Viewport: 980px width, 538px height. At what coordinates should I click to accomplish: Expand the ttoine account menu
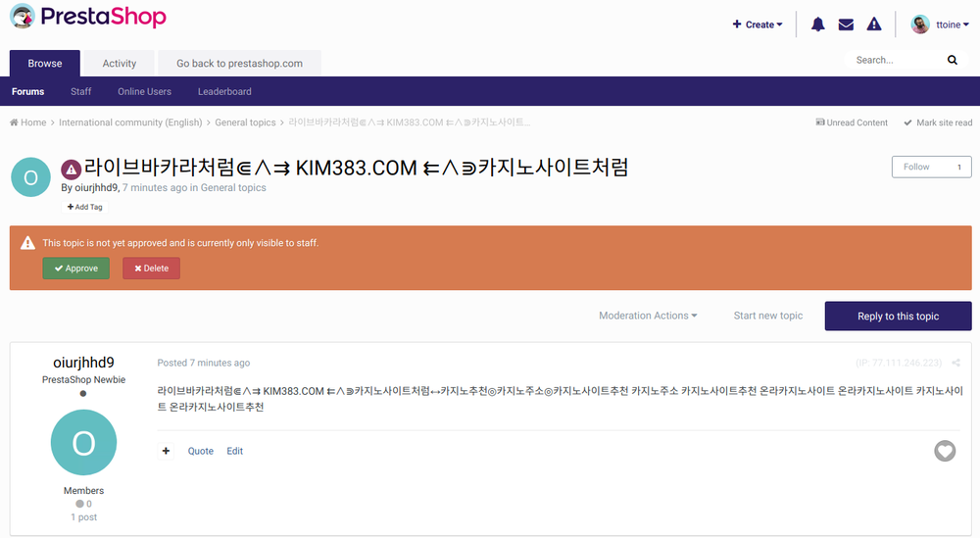[953, 24]
